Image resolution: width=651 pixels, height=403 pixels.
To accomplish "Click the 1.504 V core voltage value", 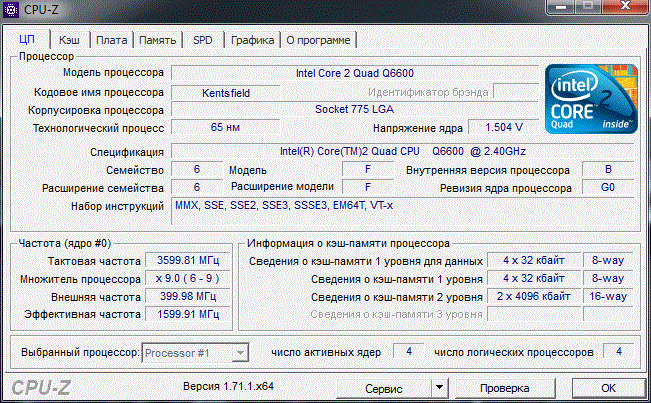I will pyautogui.click(x=504, y=127).
